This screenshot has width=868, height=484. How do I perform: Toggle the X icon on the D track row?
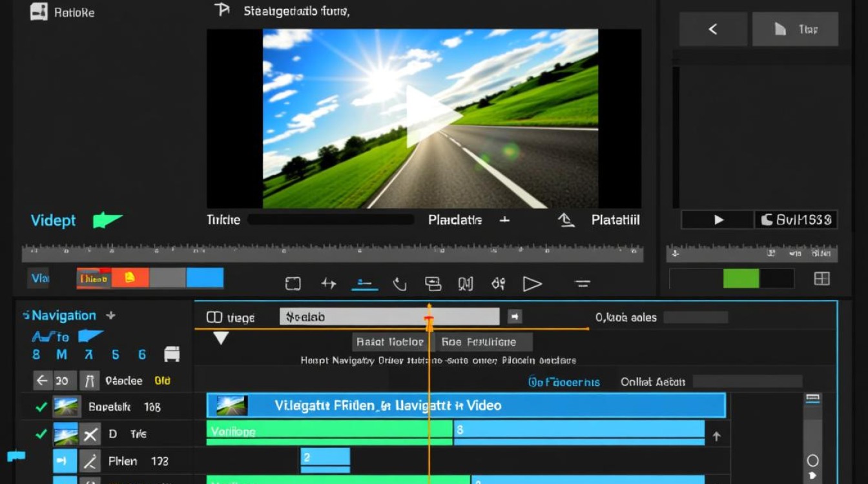[90, 434]
